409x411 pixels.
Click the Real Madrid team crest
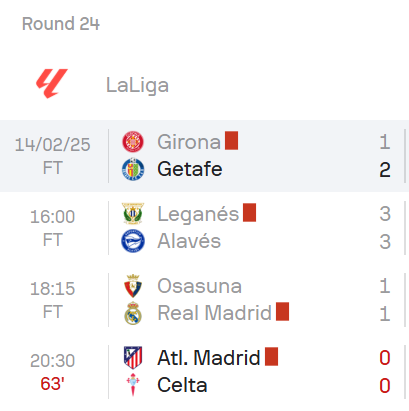click(x=133, y=313)
